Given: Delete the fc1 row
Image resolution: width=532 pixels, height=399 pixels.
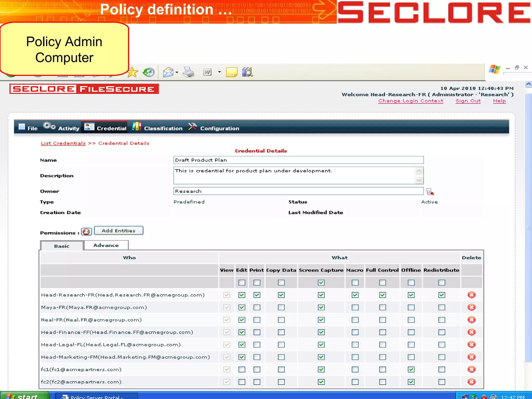Looking at the screenshot, I should [x=471, y=369].
